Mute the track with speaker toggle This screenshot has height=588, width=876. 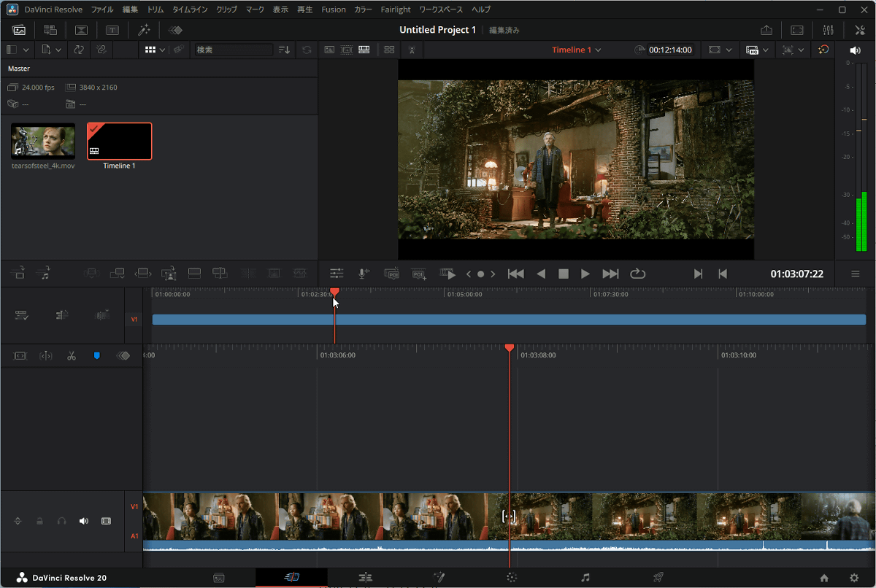coord(83,521)
